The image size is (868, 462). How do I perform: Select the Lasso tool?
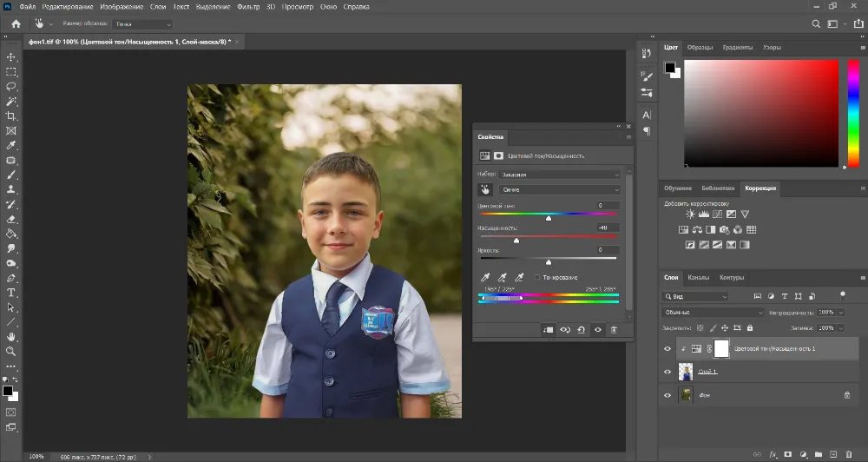(11, 87)
